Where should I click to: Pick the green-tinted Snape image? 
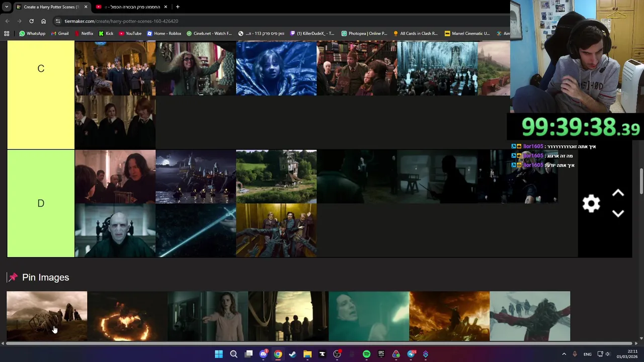(369, 316)
